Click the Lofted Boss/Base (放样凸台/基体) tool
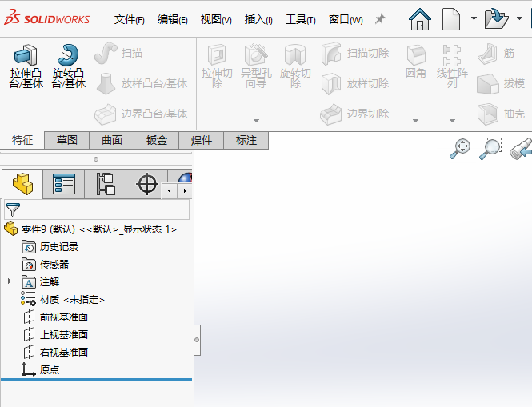532x407 pixels. click(142, 83)
